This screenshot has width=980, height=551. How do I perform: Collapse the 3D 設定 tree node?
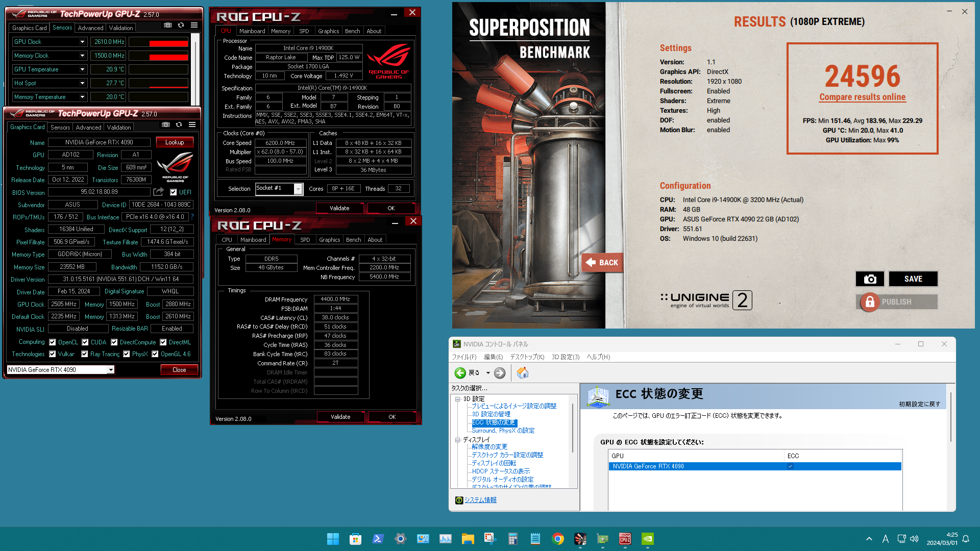457,399
